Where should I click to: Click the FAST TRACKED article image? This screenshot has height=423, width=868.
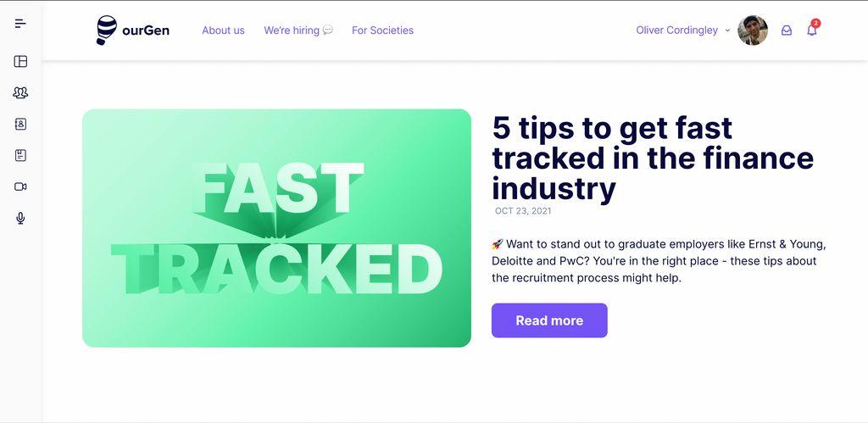(x=277, y=228)
